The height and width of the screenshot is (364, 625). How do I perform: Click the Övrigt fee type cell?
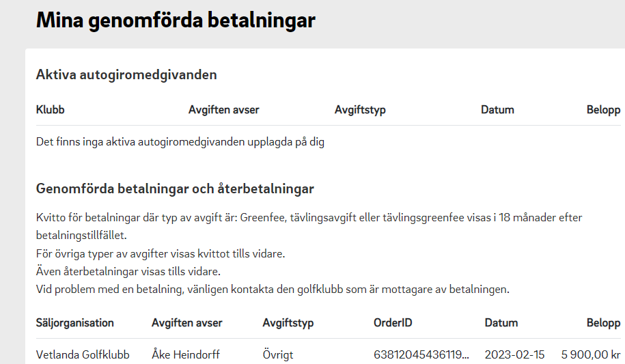(278, 355)
